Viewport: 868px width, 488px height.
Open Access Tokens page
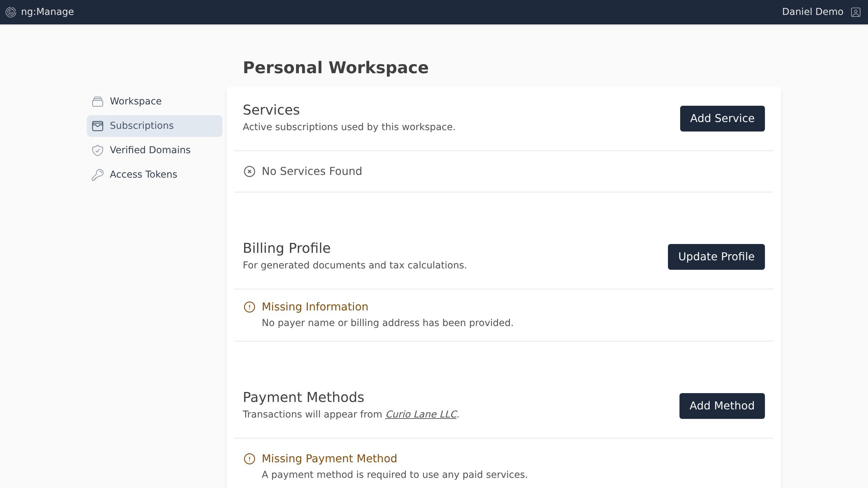click(143, 175)
